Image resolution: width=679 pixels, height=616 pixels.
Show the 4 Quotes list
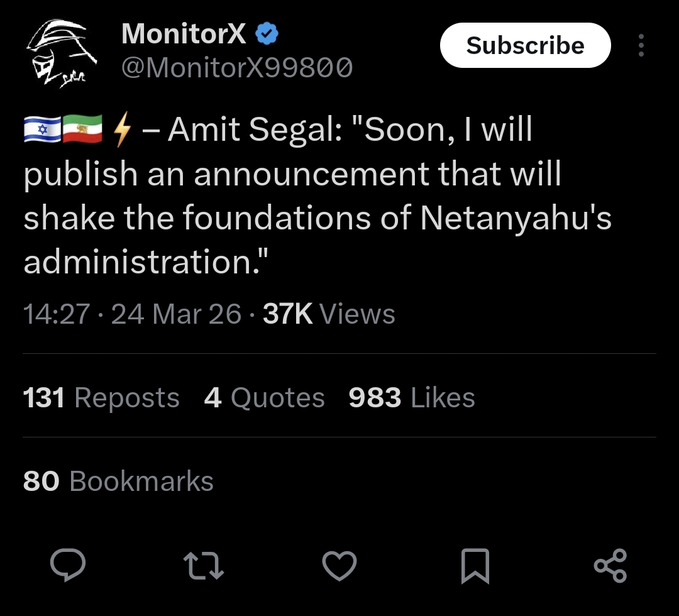[264, 398]
